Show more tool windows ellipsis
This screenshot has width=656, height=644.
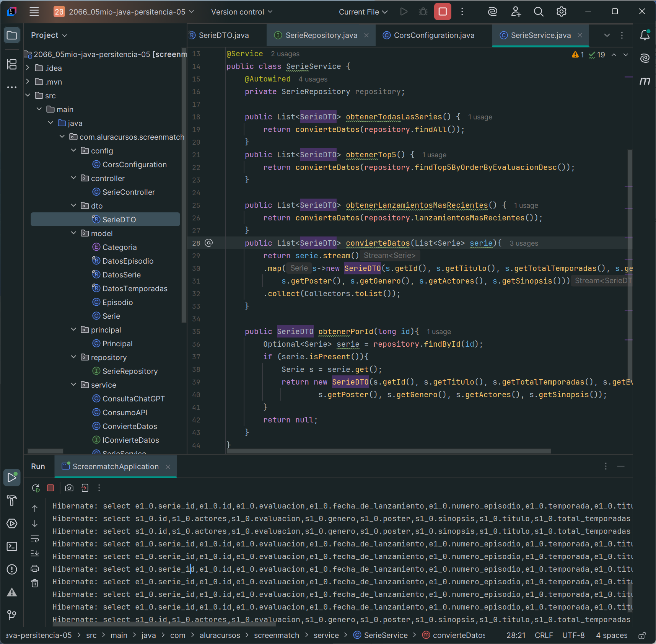tap(12, 87)
